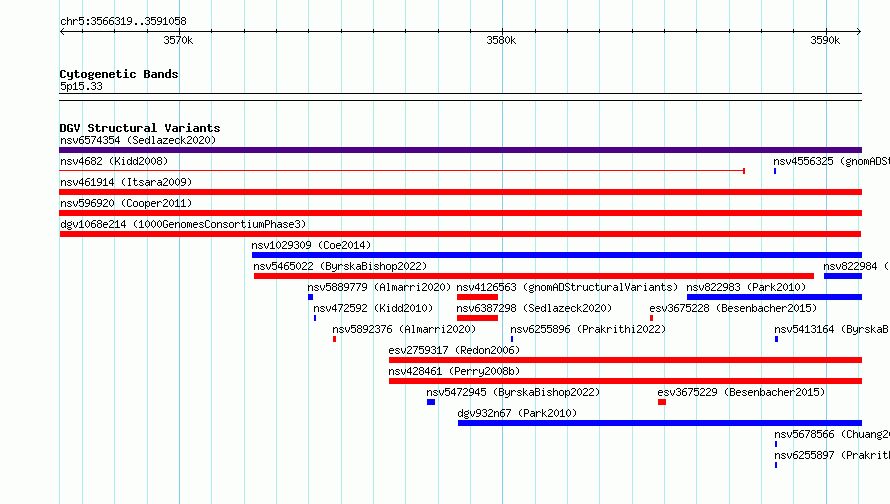This screenshot has height=504, width=890.
Task: Open nsv5472945 (ByrskaBishop2022) label
Action: pyautogui.click(x=513, y=392)
